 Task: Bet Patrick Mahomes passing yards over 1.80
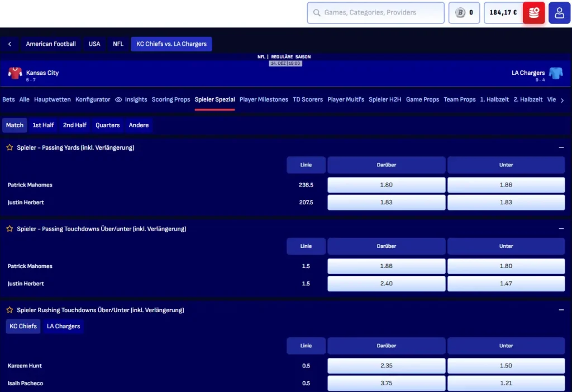point(386,185)
